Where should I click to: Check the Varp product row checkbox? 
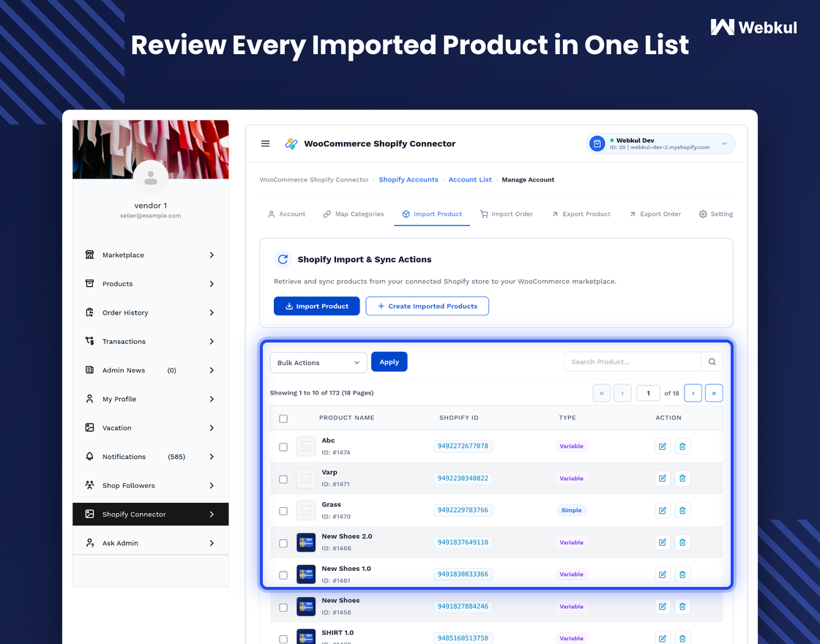pyautogui.click(x=283, y=479)
